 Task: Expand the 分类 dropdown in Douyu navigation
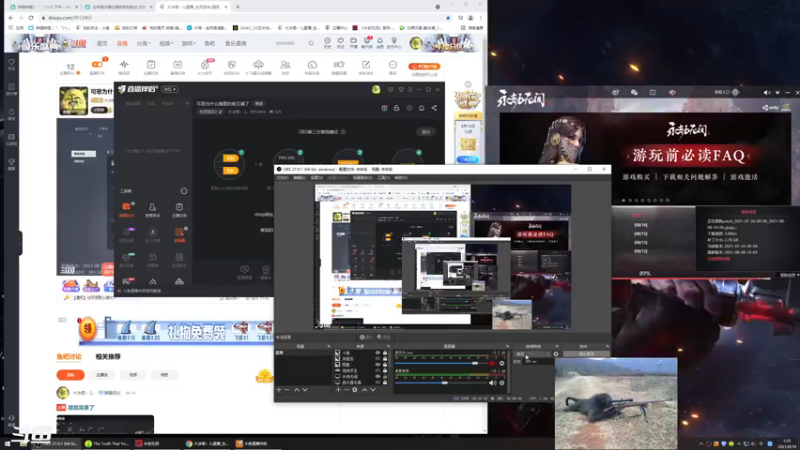click(x=143, y=43)
